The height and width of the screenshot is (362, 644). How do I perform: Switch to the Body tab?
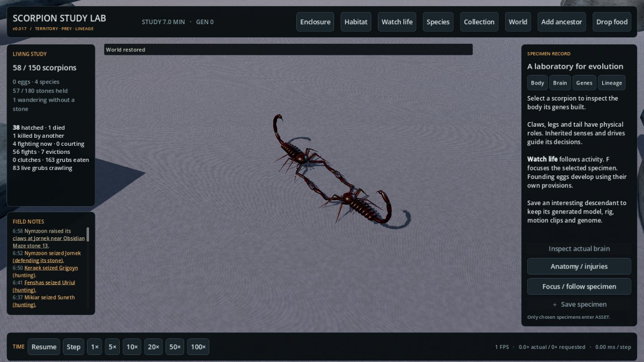pos(537,83)
